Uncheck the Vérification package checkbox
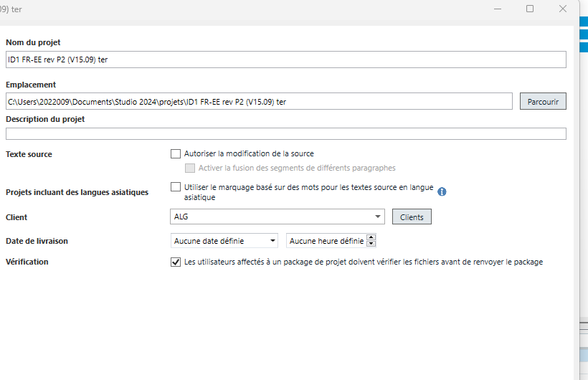The image size is (588, 380). pos(176,262)
